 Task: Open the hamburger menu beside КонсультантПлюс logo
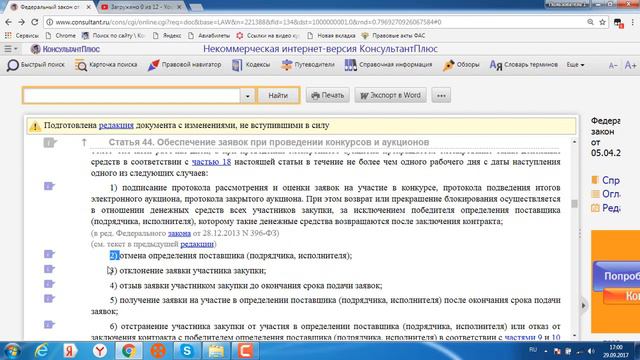tap(11, 49)
